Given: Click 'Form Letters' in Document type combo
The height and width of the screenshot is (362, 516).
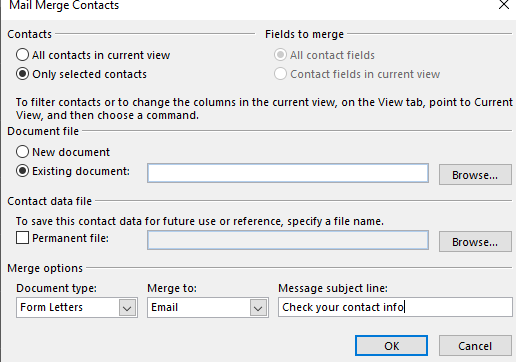Looking at the screenshot, I should 51,307.
